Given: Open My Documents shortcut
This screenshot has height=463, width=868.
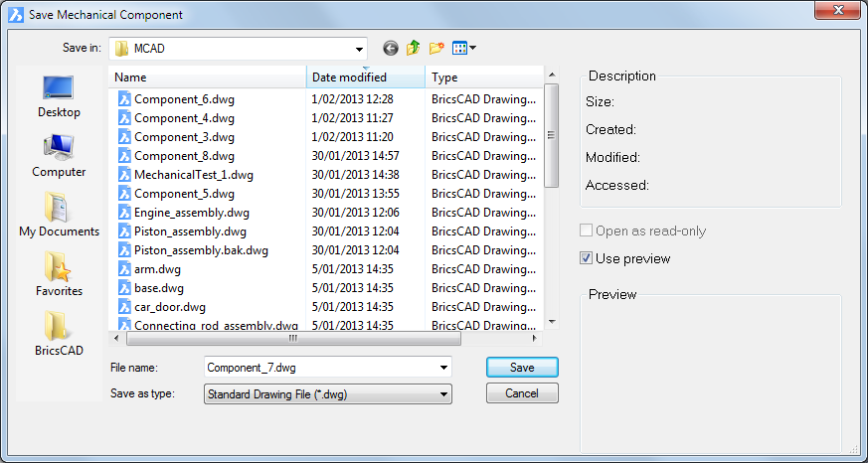Looking at the screenshot, I should pyautogui.click(x=59, y=217).
